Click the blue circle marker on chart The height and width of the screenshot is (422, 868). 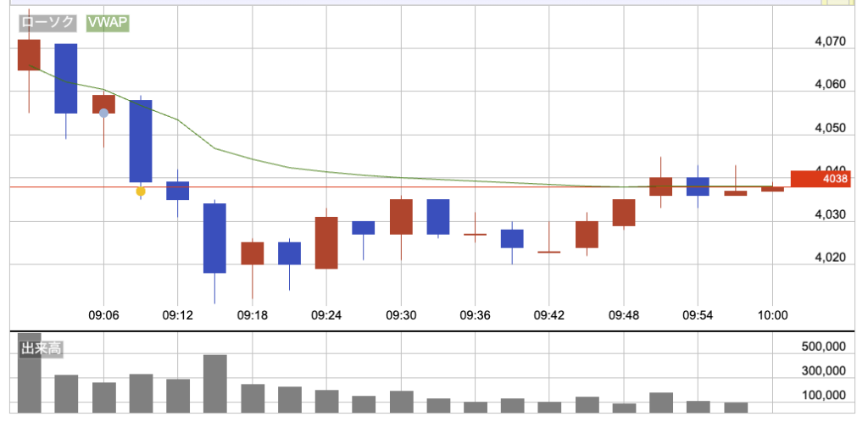coord(103,113)
